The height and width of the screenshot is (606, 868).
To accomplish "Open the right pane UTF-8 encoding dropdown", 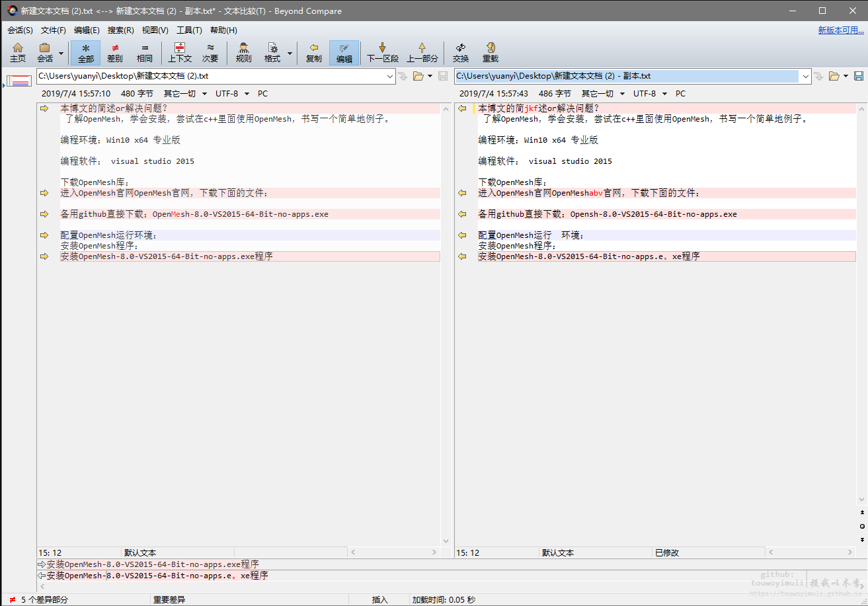I will pos(649,94).
